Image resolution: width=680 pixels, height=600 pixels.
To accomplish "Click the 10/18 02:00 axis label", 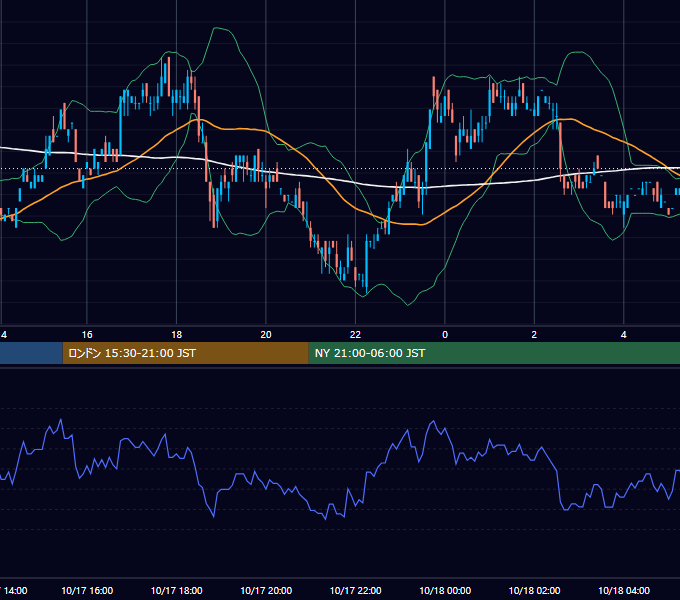I will (x=534, y=590).
